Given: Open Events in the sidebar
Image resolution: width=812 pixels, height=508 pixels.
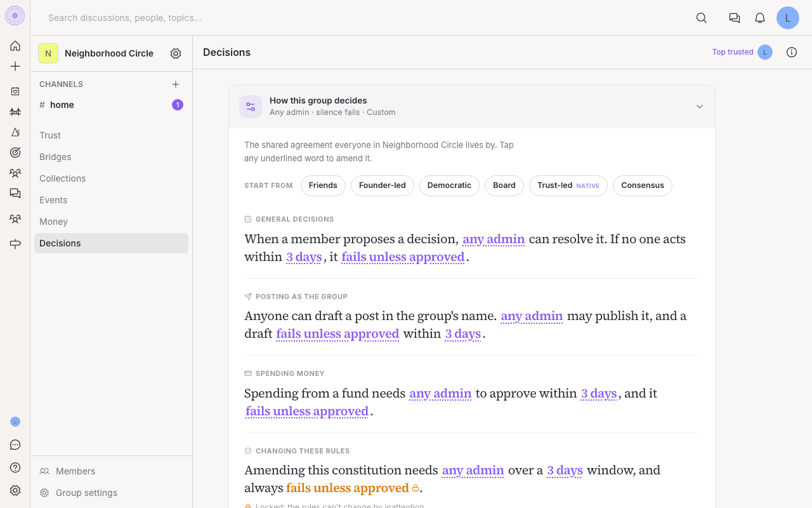Looking at the screenshot, I should coord(111,200).
